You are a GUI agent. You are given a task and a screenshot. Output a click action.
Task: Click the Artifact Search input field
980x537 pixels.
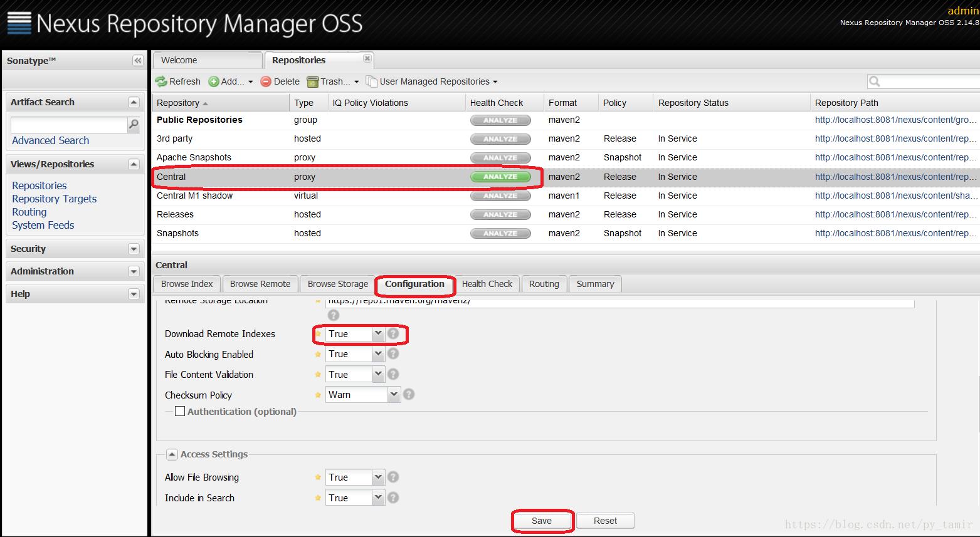tap(69, 125)
